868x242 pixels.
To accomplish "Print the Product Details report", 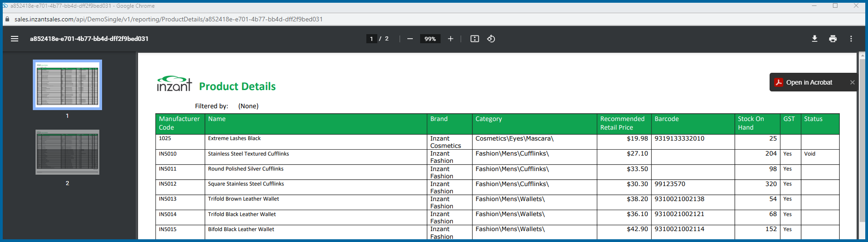I will pos(833,39).
